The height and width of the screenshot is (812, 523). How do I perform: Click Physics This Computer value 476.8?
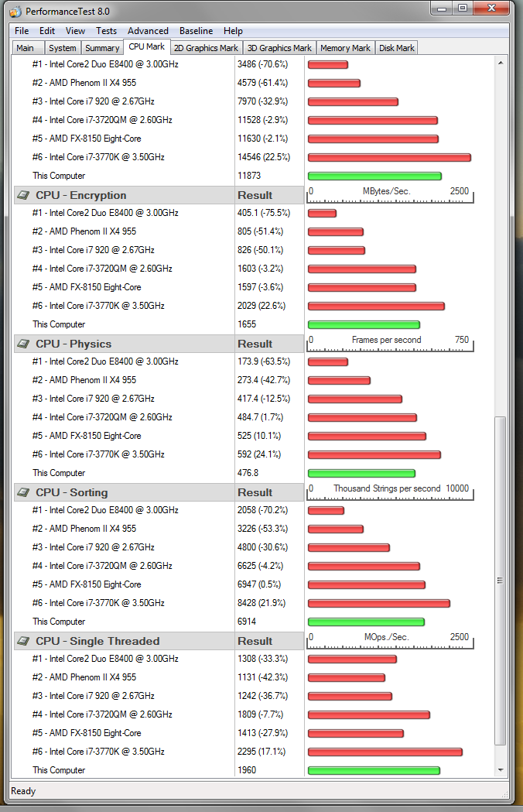(248, 473)
